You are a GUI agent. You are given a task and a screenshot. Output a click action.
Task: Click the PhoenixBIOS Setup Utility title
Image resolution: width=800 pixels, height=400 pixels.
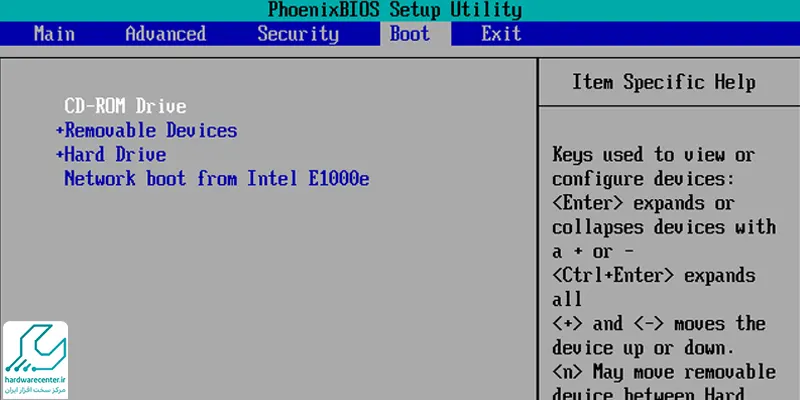click(x=394, y=10)
